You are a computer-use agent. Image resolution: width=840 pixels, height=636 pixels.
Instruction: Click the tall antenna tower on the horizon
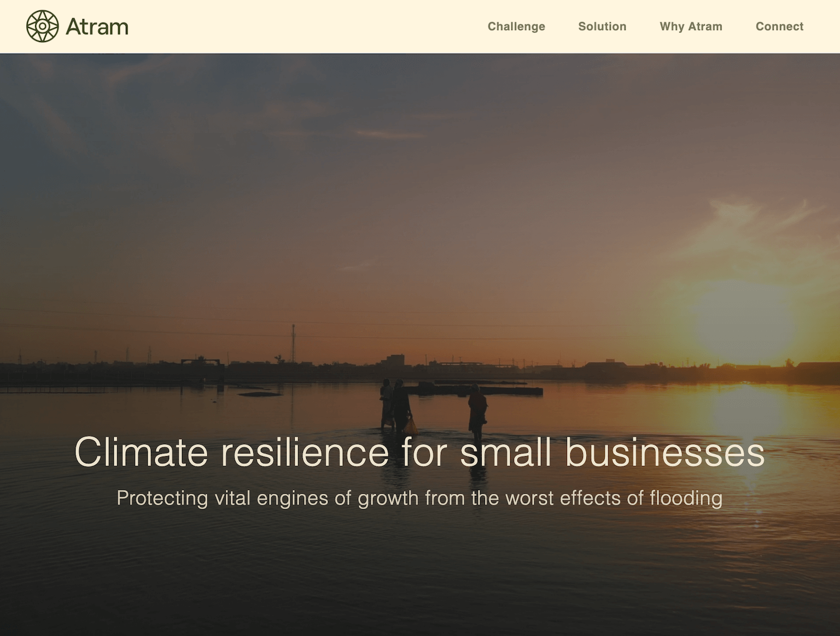point(293,343)
